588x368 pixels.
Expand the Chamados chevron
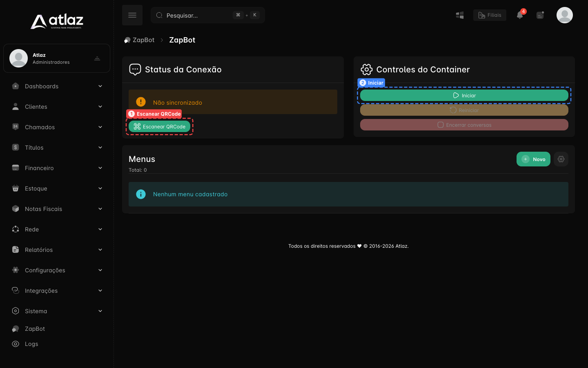[x=100, y=127]
